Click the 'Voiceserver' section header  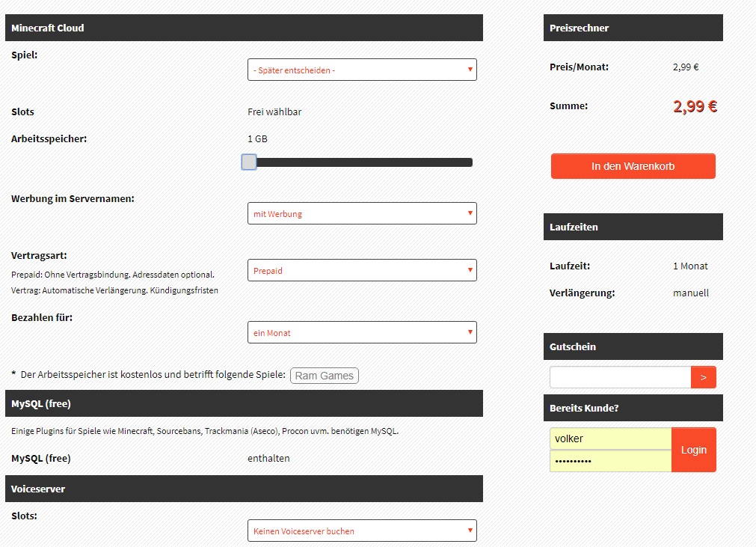click(x=244, y=489)
